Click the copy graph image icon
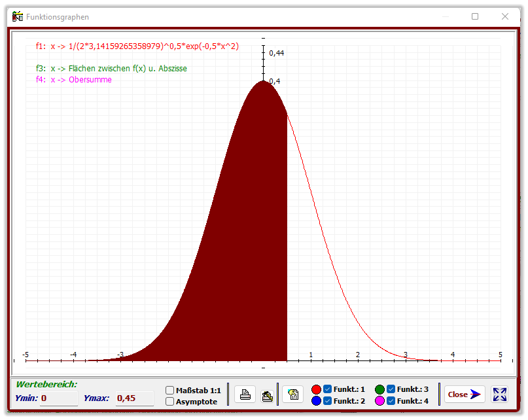The height and width of the screenshot is (420, 528). (x=293, y=394)
